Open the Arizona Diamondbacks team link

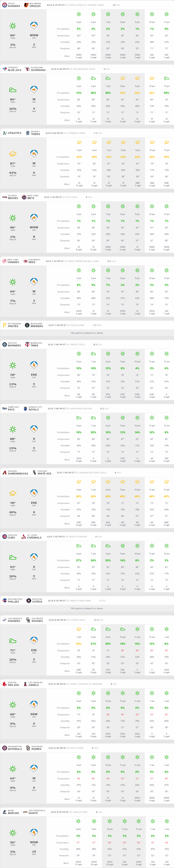click(x=18, y=472)
